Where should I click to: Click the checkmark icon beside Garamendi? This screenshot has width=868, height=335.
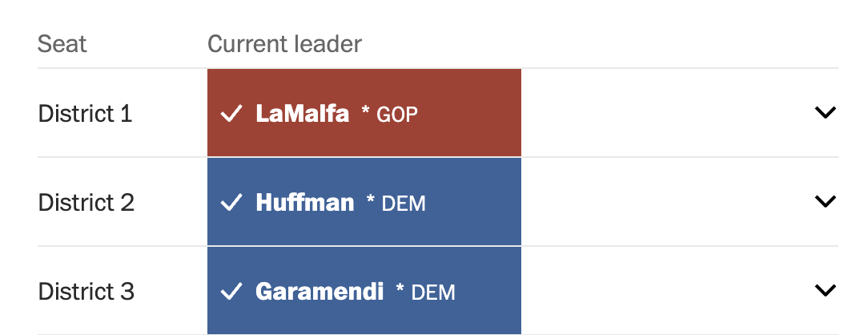[231, 291]
